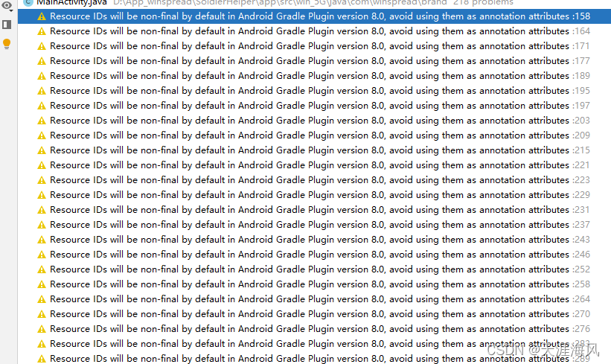The image size is (611, 364).
Task: Select the highlighted warning at line :158
Action: click(314, 16)
